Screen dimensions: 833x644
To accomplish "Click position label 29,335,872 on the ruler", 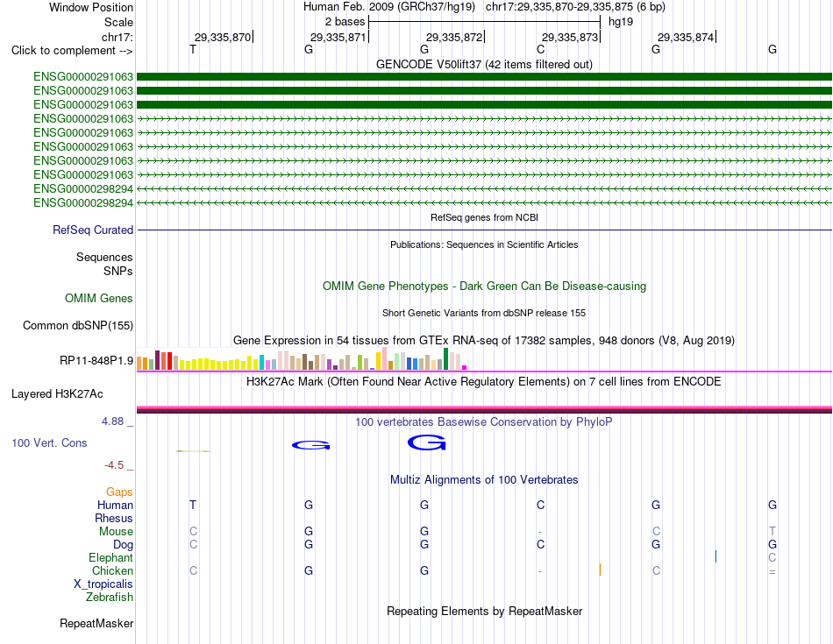I will (x=454, y=37).
